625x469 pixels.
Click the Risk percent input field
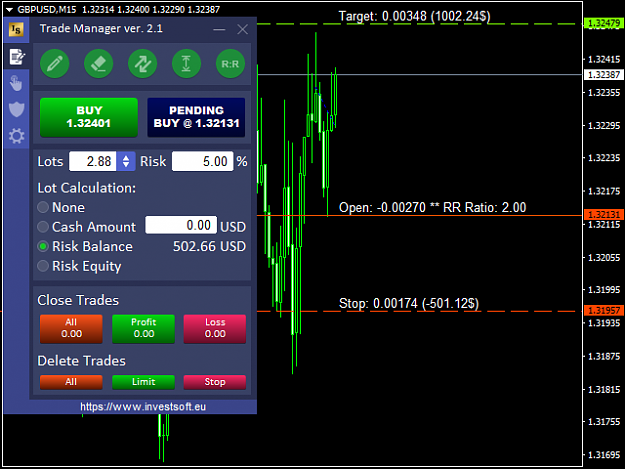(x=202, y=161)
